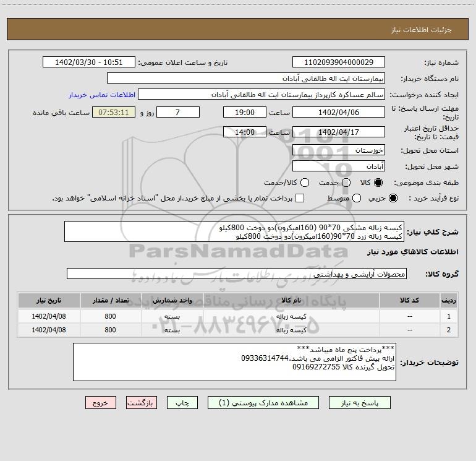The height and width of the screenshot is (461, 476).
Task: Click quantity 800 in row 1
Action: [110, 316]
